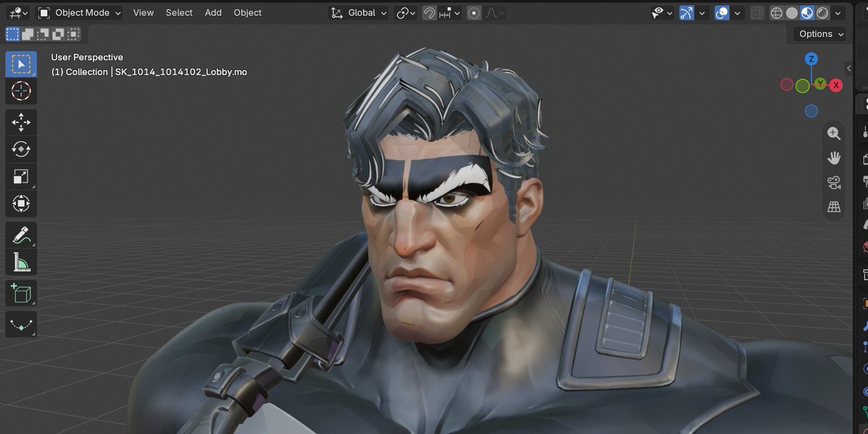Toggle X-ray view
This screenshot has height=434, width=868.
tap(757, 12)
